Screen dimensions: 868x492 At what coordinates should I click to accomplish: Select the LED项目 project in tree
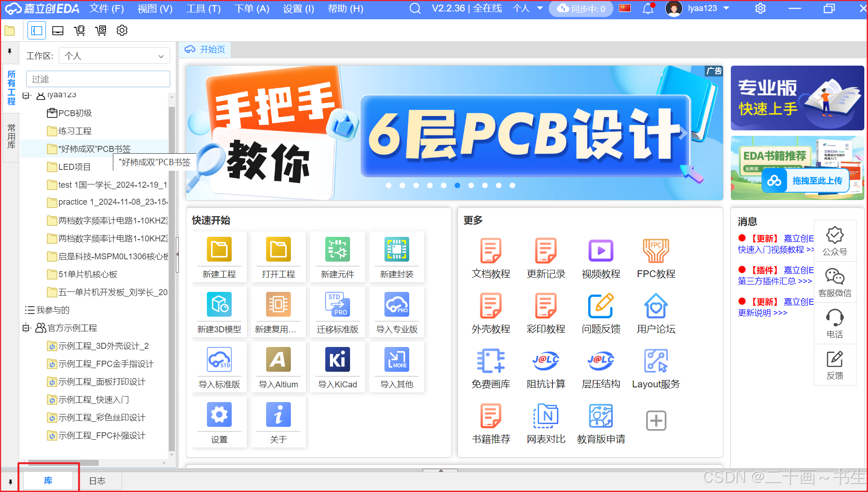tap(74, 167)
